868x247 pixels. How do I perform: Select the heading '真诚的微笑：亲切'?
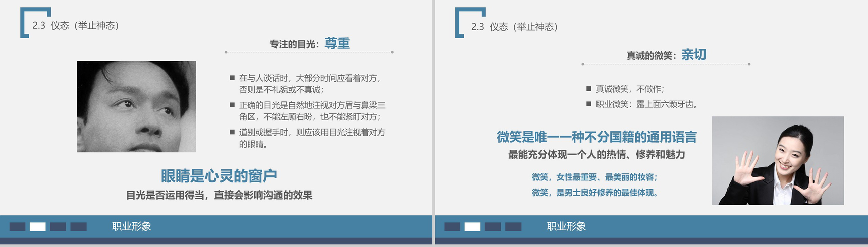(x=666, y=55)
